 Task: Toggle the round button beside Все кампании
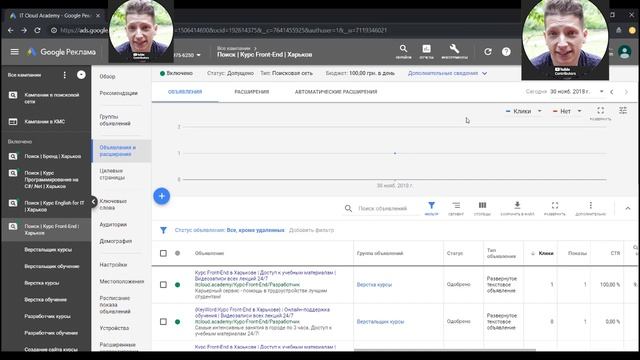81,75
